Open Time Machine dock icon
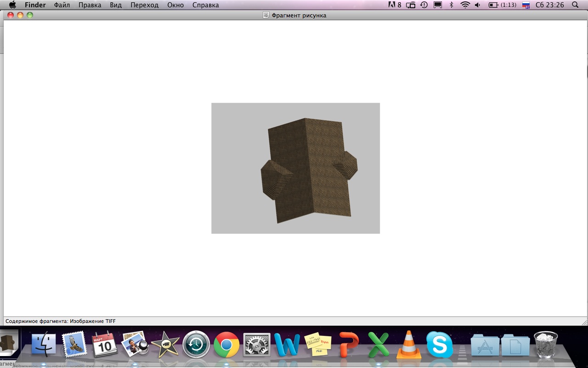 (196, 345)
